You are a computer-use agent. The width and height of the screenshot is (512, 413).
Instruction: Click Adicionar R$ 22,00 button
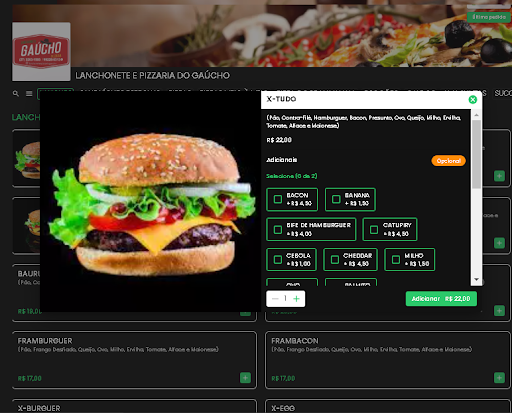click(441, 299)
